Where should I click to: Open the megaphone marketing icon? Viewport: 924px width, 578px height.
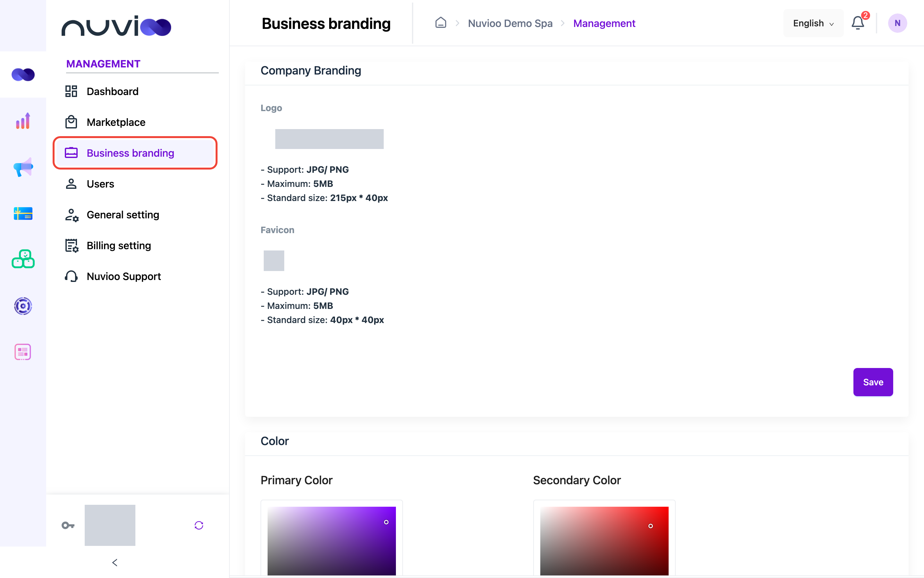23,167
